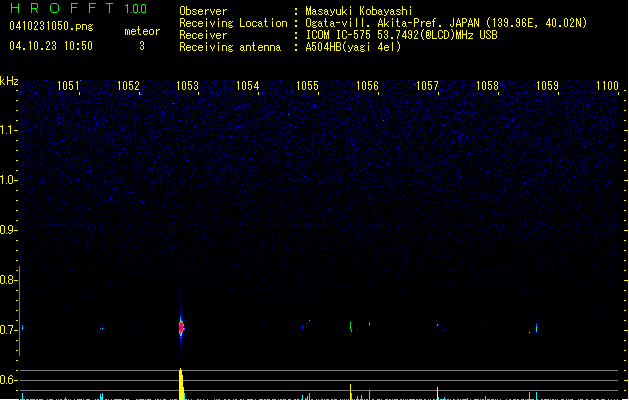
Task: Click the Ogata-vill. Akita-Pref. JAPAN location text
Action: tap(446, 23)
